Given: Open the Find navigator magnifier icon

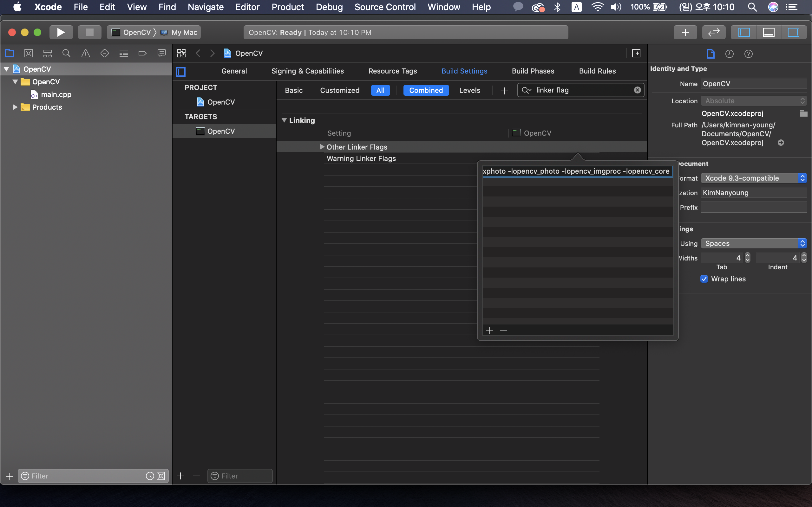Looking at the screenshot, I should click(66, 53).
